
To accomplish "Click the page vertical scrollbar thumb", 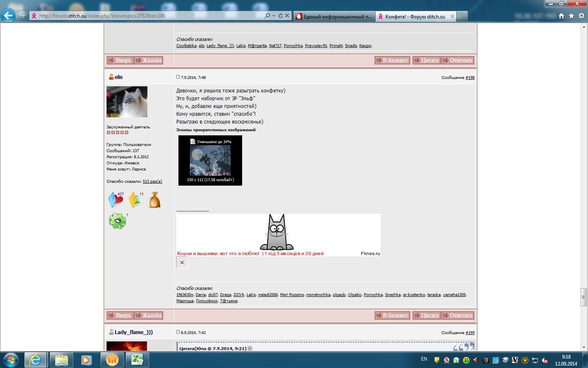I will pos(584,297).
